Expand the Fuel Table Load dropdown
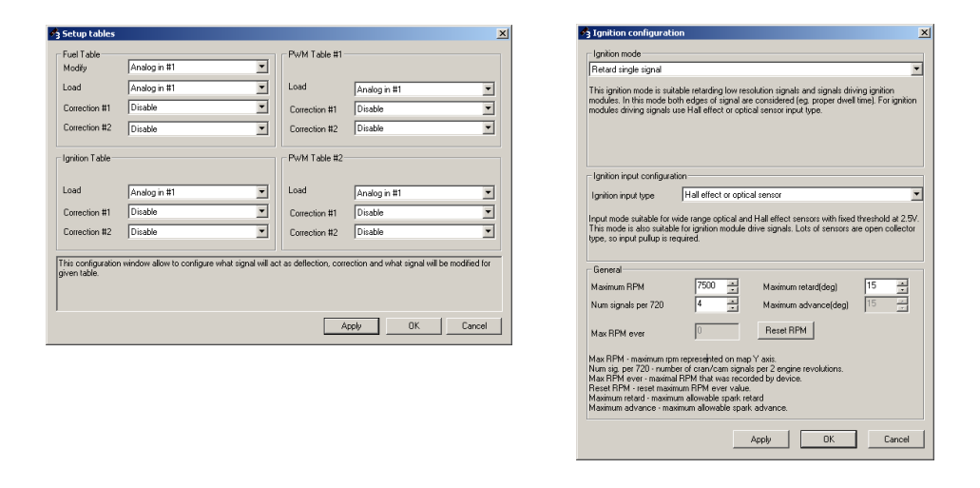980x488 pixels. [x=261, y=88]
